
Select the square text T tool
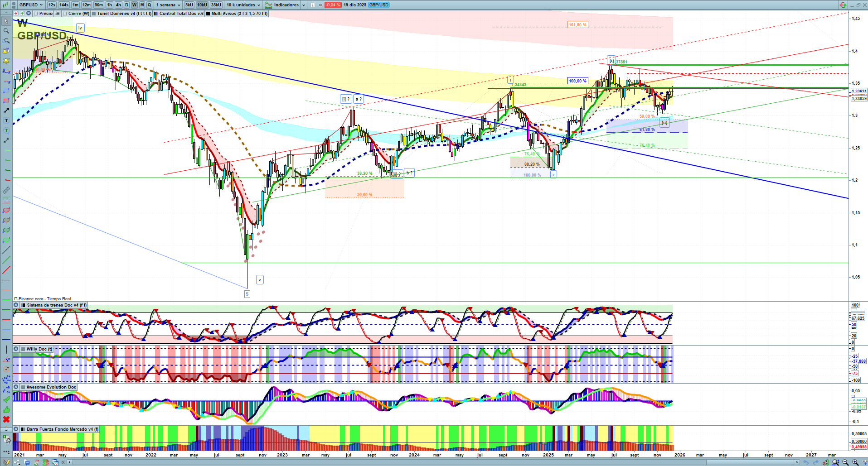click(x=6, y=120)
